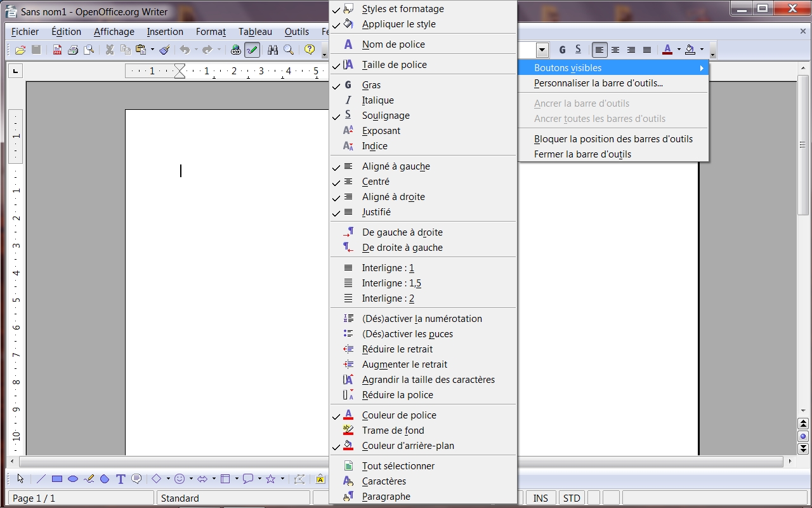Open page preview from the standard toolbar
The width and height of the screenshot is (812, 508).
pyautogui.click(x=89, y=50)
